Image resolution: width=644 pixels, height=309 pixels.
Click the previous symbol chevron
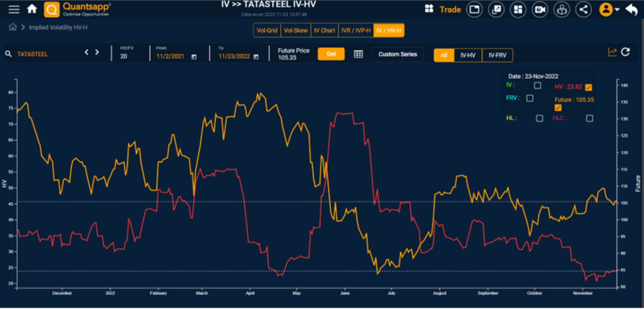pyautogui.click(x=86, y=52)
